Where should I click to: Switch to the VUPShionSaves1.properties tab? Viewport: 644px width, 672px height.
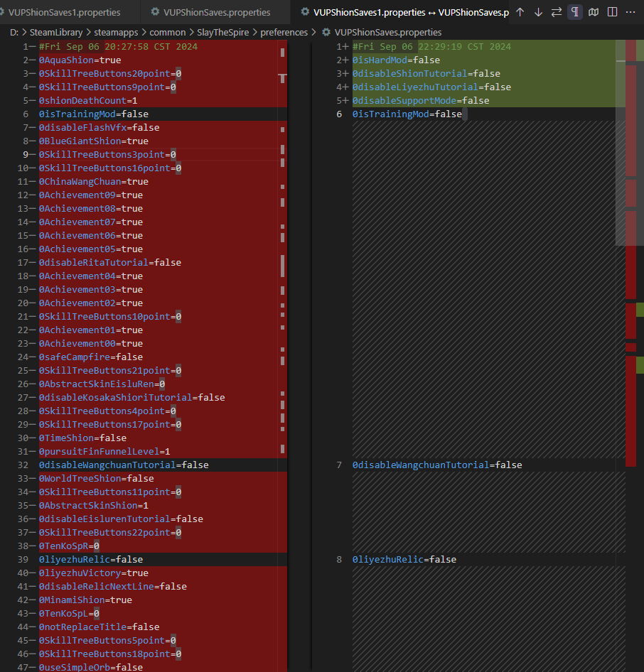(64, 12)
